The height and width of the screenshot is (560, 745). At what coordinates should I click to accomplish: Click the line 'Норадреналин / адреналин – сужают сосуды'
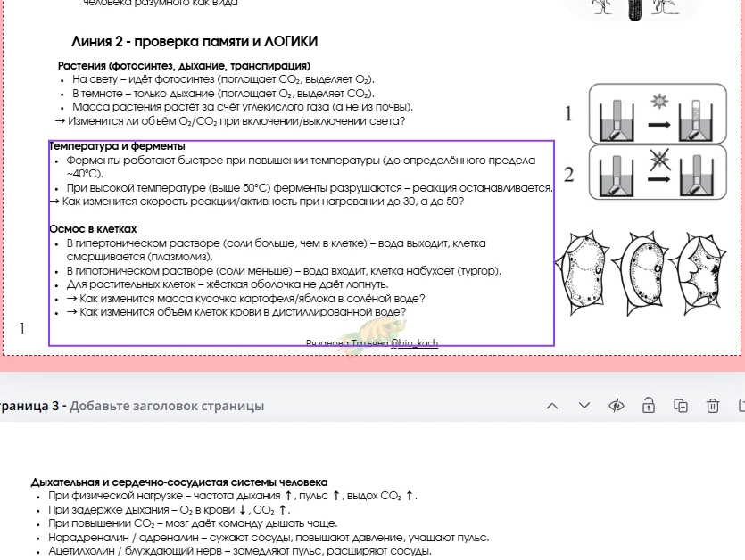[269, 537]
